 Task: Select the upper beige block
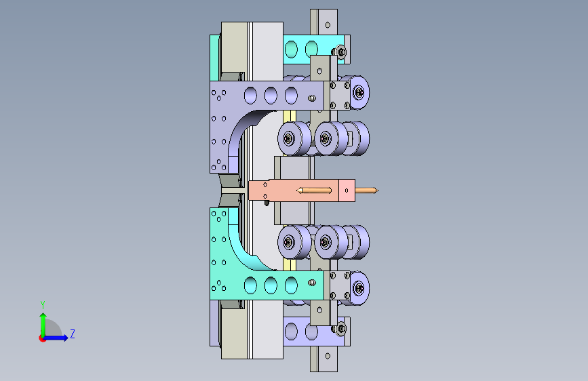[x=234, y=47]
